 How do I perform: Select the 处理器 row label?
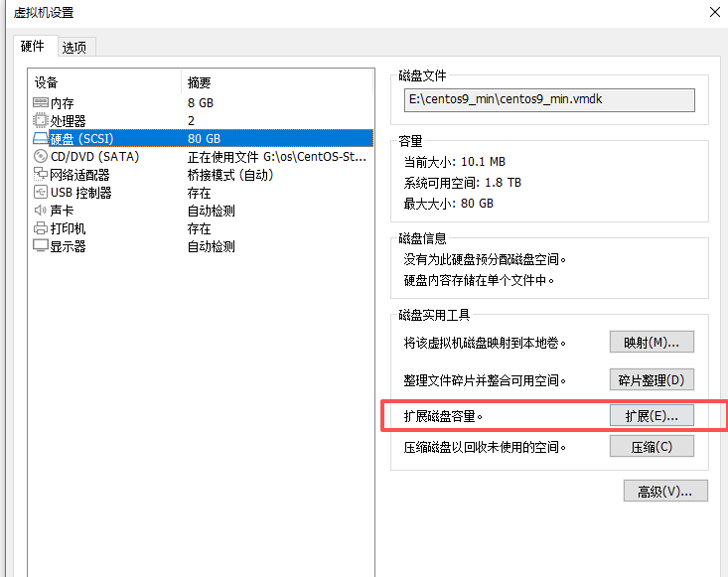click(x=68, y=121)
